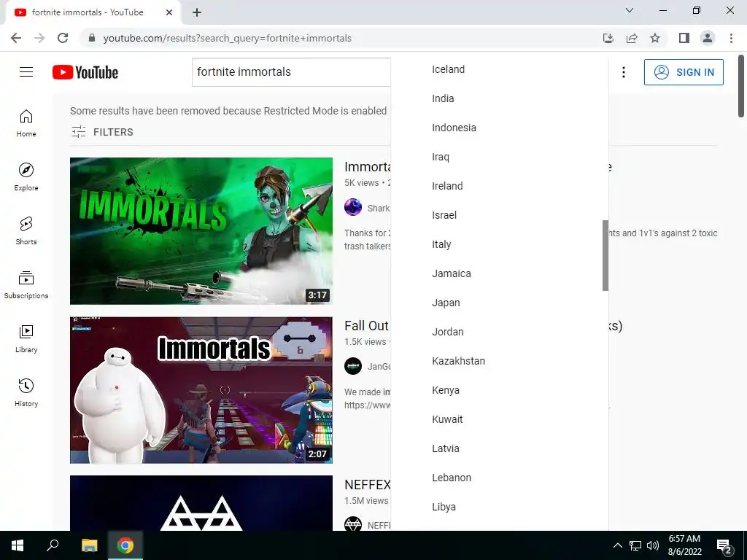Screen dimensions: 747x560
Task: Open Home in the sidebar
Action: click(26, 123)
